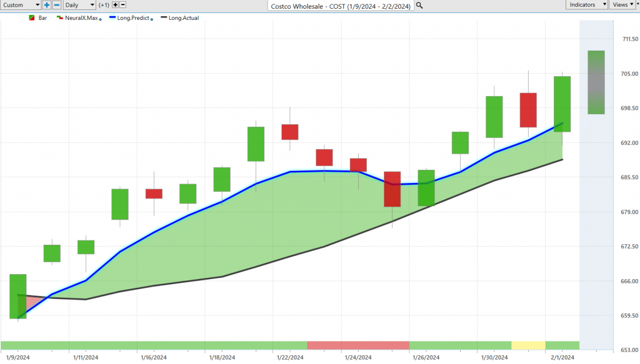Viewport: 640px width, 364px height.
Task: Click the yellow segment of bottom trend strip
Action: click(x=528, y=345)
